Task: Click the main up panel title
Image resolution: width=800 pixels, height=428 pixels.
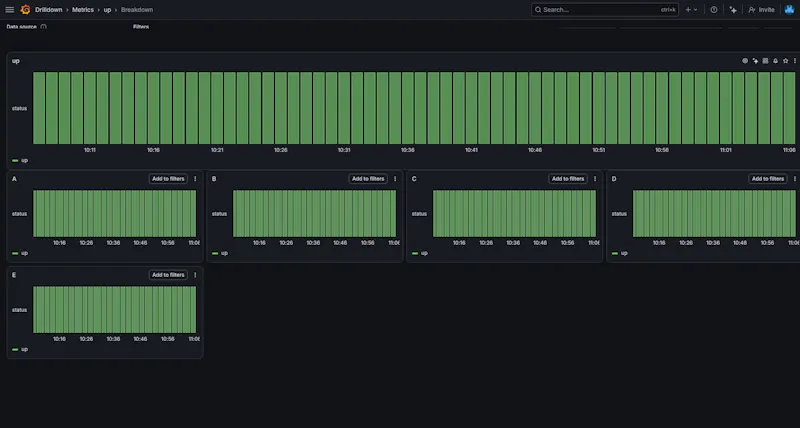Action: [x=16, y=61]
